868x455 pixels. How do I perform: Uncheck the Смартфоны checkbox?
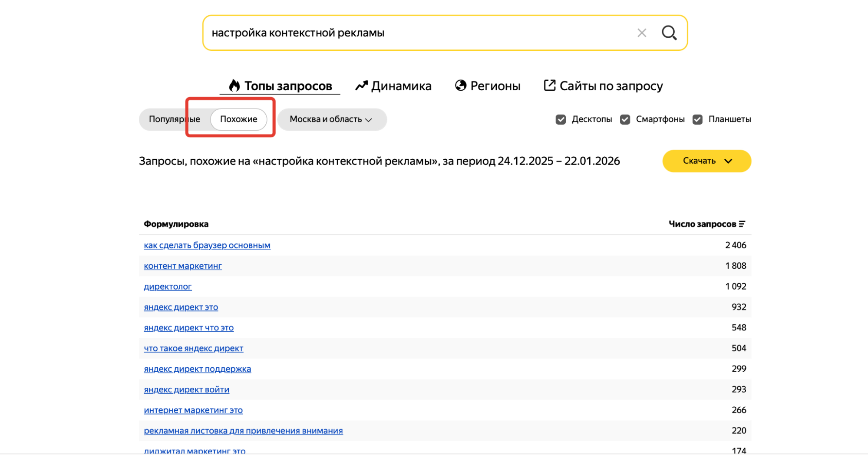click(625, 119)
